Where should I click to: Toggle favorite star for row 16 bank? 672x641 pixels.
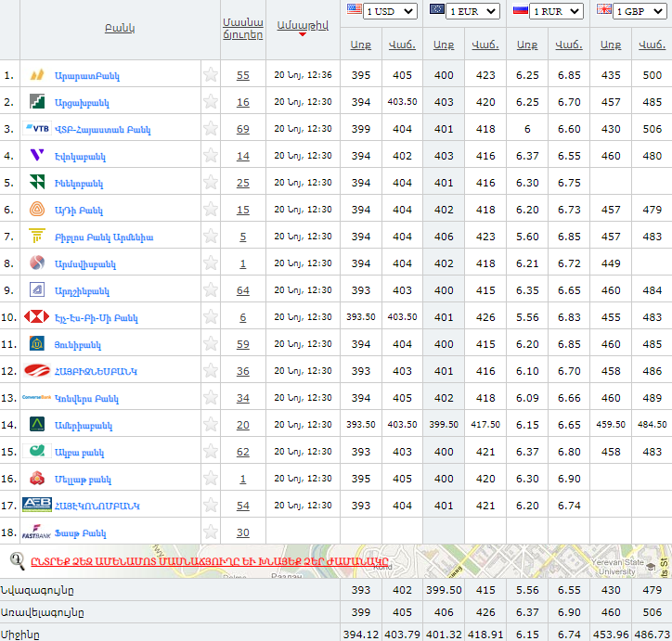pyautogui.click(x=211, y=479)
